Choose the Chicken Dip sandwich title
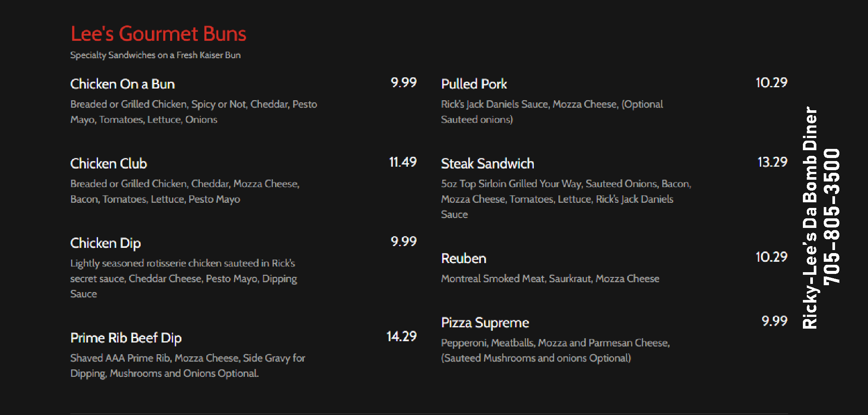Image resolution: width=868 pixels, height=415 pixels. point(105,243)
